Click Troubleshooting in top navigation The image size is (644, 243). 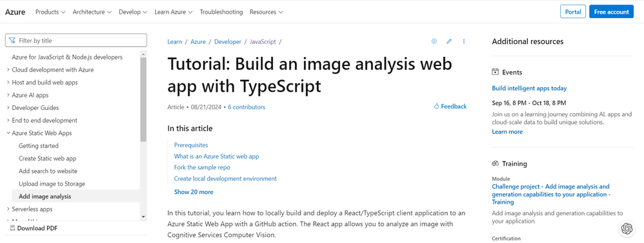[221, 12]
